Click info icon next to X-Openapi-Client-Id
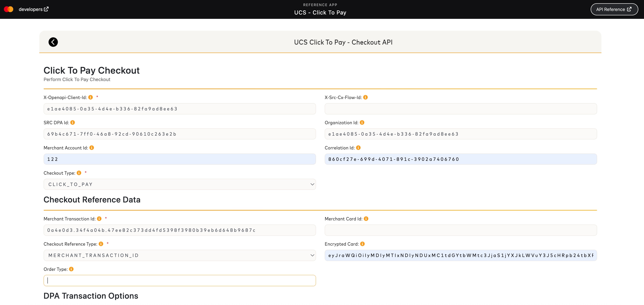The image size is (644, 305). pos(90,97)
